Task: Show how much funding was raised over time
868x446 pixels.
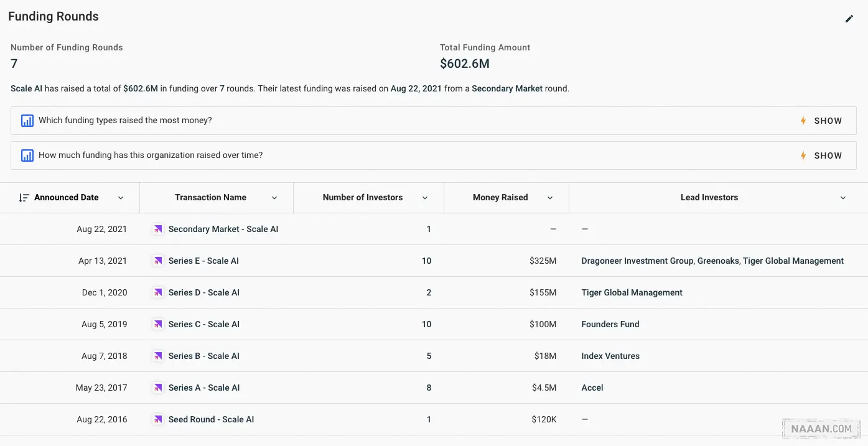Action: point(828,156)
